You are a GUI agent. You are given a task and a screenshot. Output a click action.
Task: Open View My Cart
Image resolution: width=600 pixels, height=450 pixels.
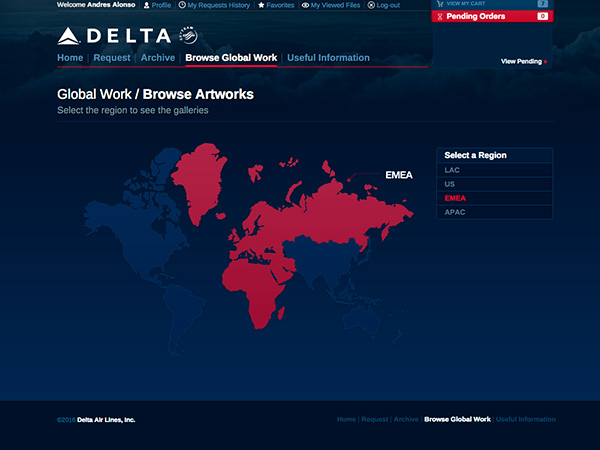pos(466,4)
